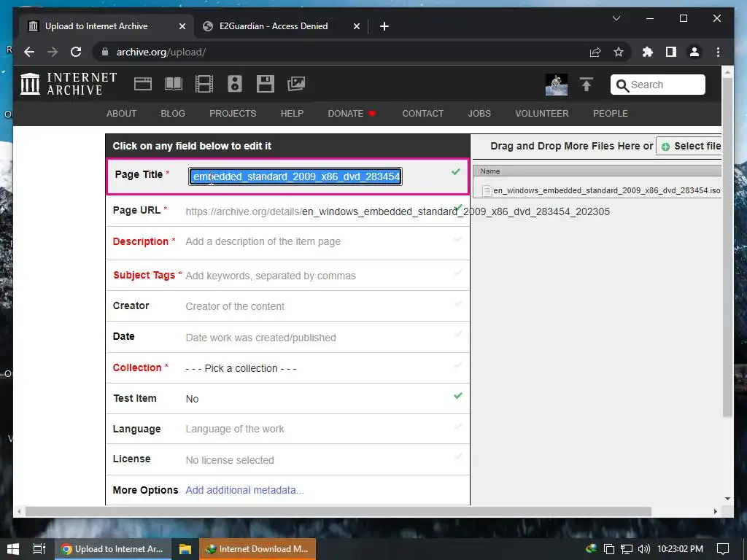Open the volume speaker tray icon

click(x=643, y=549)
